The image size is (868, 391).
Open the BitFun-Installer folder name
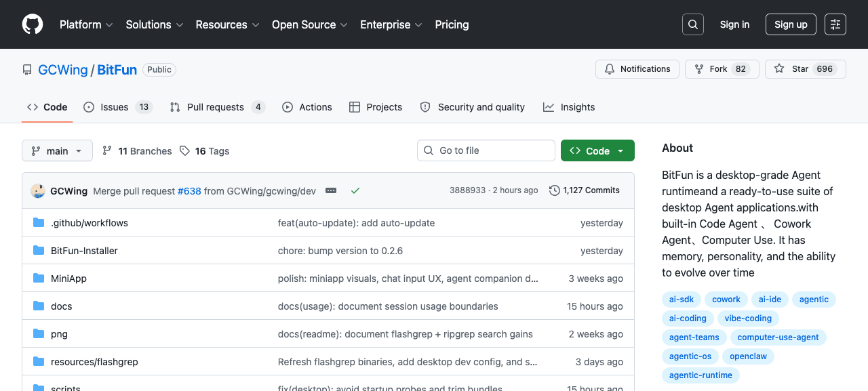click(84, 251)
